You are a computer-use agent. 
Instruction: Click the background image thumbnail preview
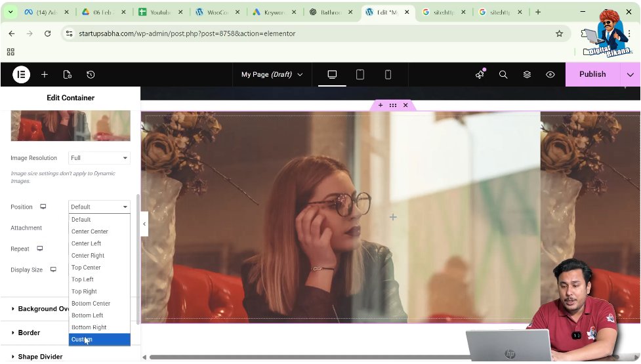pyautogui.click(x=70, y=126)
